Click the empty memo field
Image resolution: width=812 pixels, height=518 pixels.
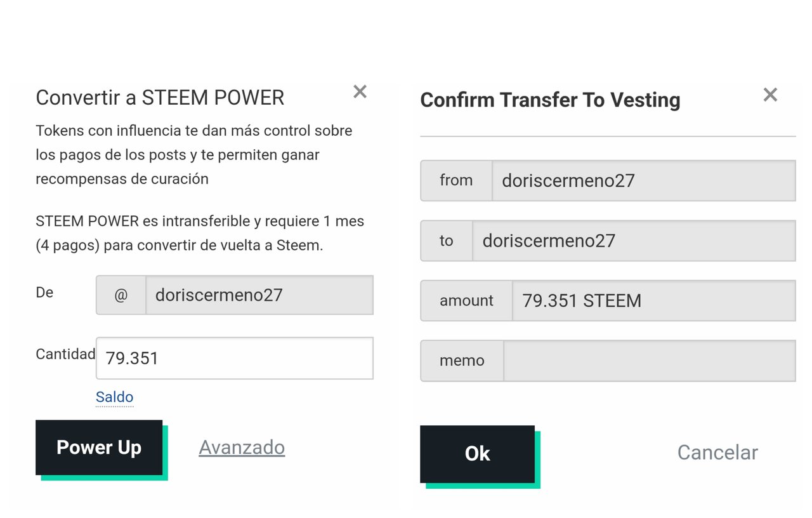(x=650, y=361)
